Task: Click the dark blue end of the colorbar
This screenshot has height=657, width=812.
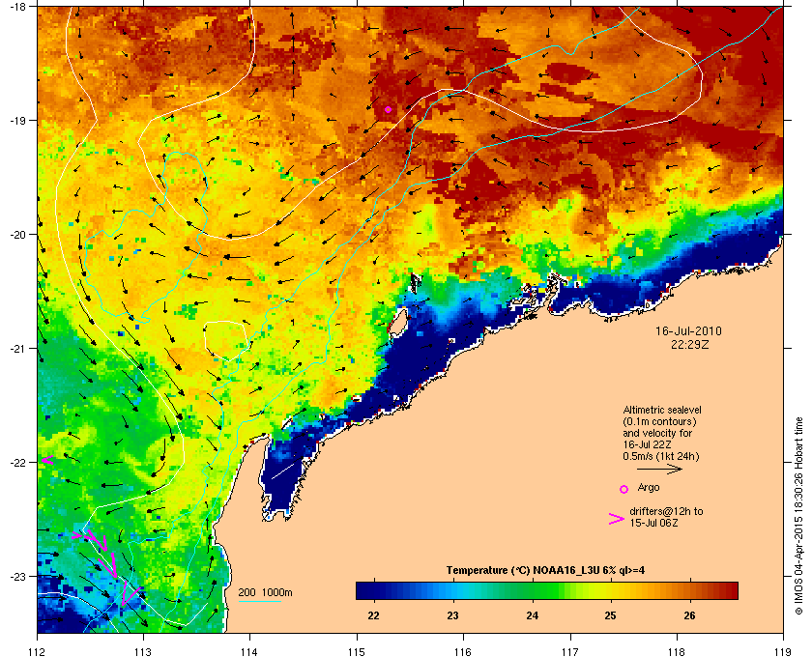Action: pyautogui.click(x=365, y=590)
